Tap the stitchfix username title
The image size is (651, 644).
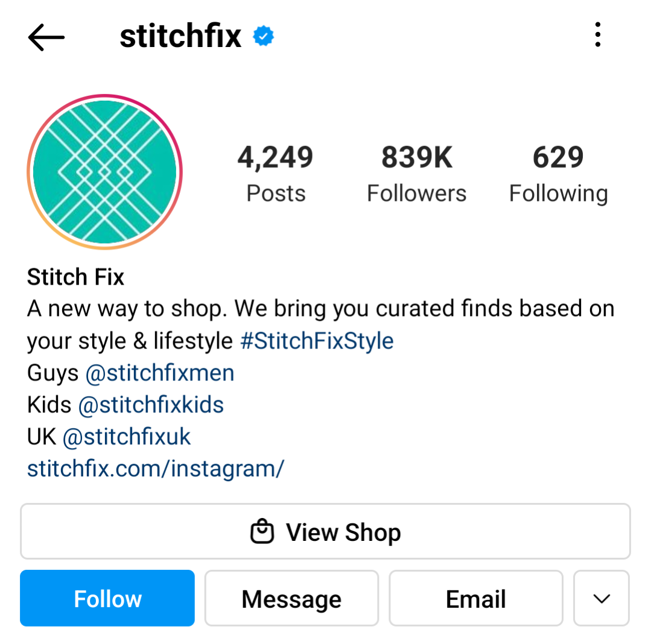(180, 36)
